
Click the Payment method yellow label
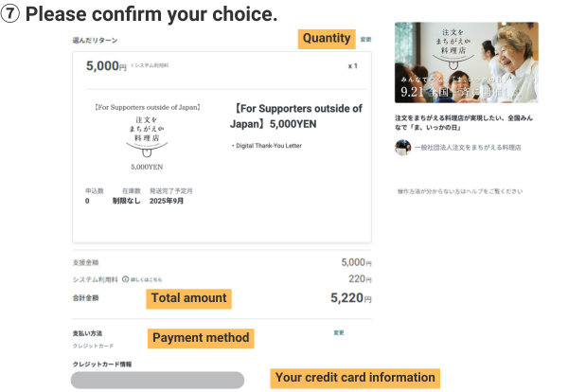[x=201, y=337]
